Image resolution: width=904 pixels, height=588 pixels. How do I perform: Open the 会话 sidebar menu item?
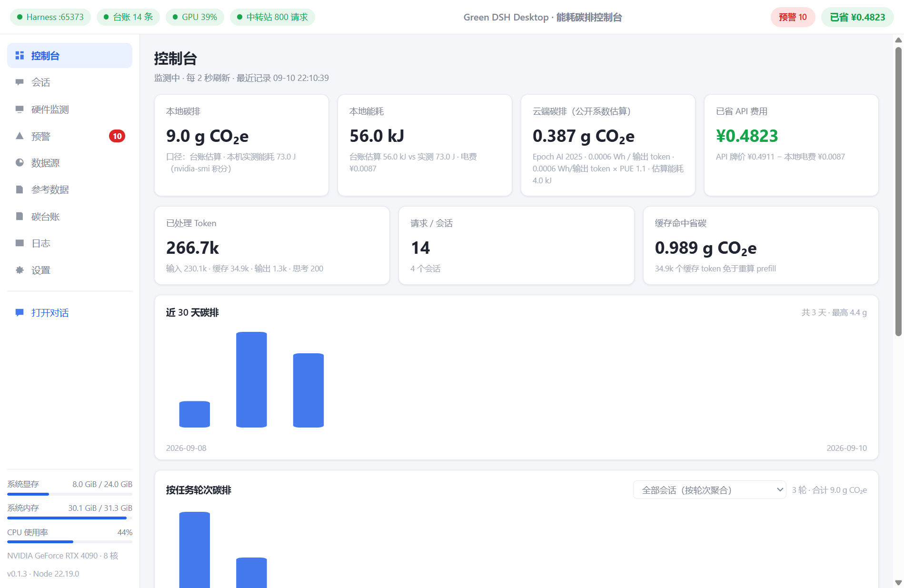pos(70,82)
